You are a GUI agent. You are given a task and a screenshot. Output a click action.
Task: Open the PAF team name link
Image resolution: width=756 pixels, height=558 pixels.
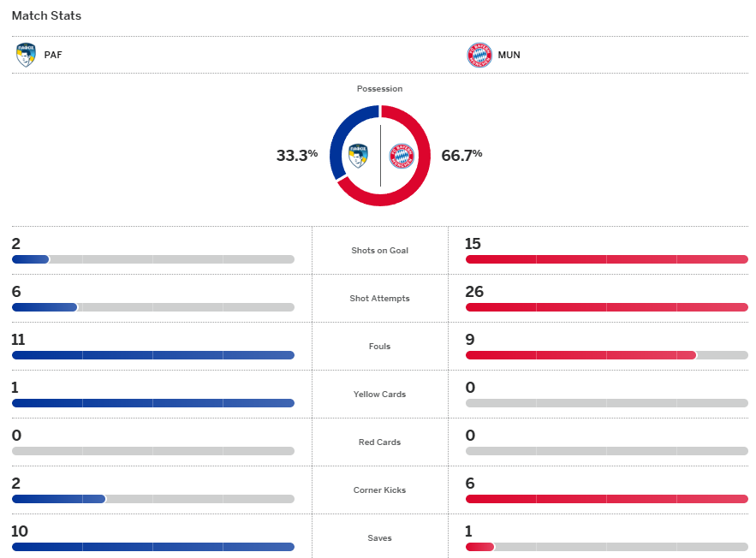[53, 56]
